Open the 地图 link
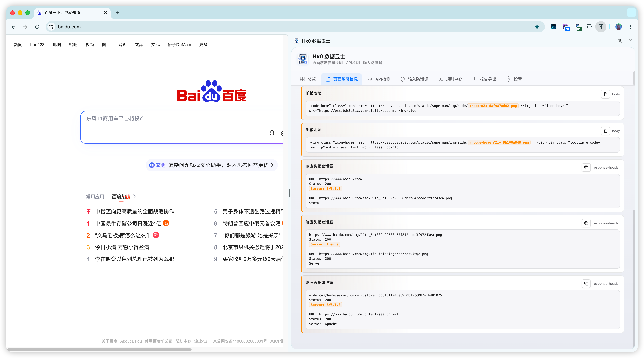644x358 pixels. (56, 45)
